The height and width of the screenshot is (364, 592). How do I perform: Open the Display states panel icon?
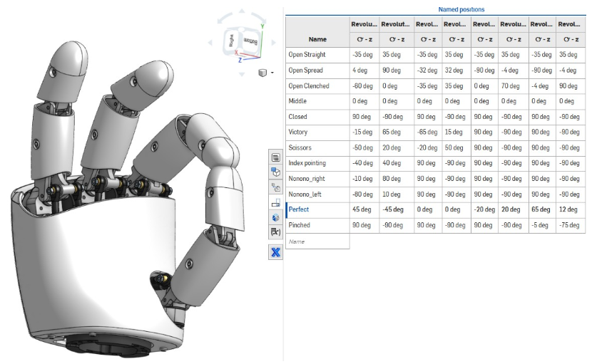click(275, 217)
